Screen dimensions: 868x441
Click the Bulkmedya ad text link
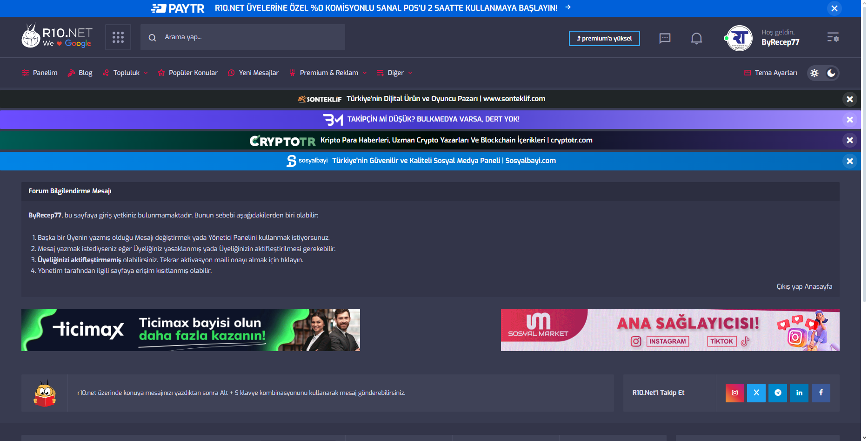(434, 119)
